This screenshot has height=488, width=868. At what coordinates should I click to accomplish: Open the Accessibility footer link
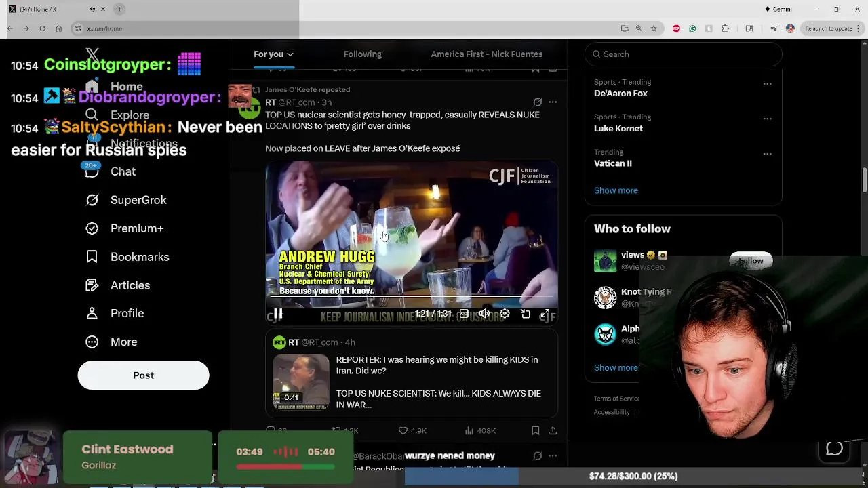(x=612, y=412)
